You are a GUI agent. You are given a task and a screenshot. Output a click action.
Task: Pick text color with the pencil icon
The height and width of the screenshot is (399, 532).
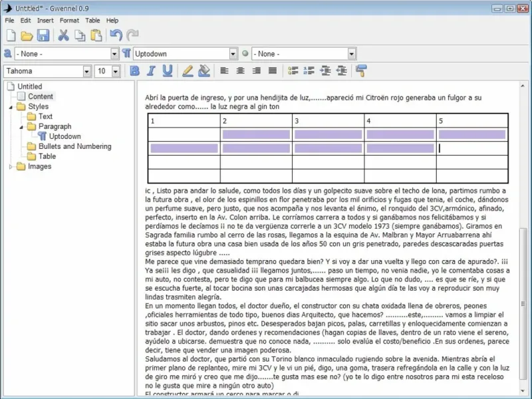pyautogui.click(x=188, y=70)
